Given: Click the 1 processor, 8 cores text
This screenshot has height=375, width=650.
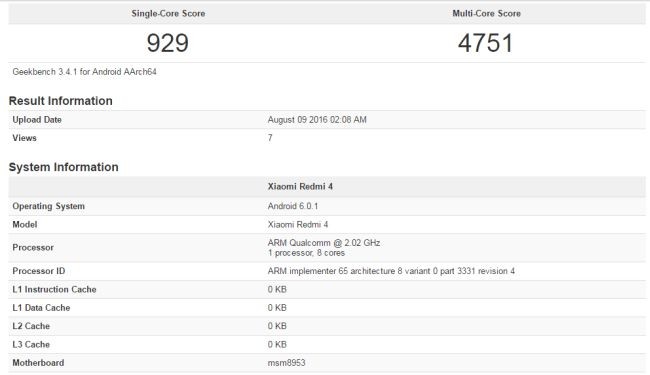Looking at the screenshot, I should [306, 253].
